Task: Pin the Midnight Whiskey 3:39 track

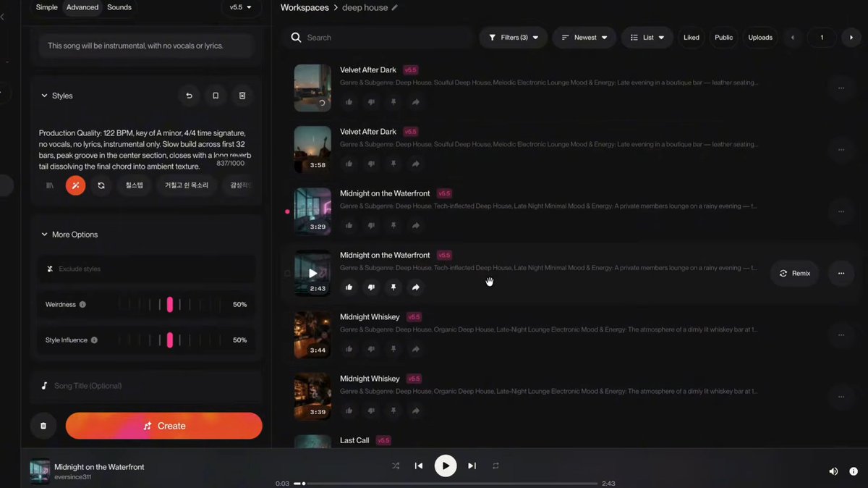Action: tap(393, 411)
